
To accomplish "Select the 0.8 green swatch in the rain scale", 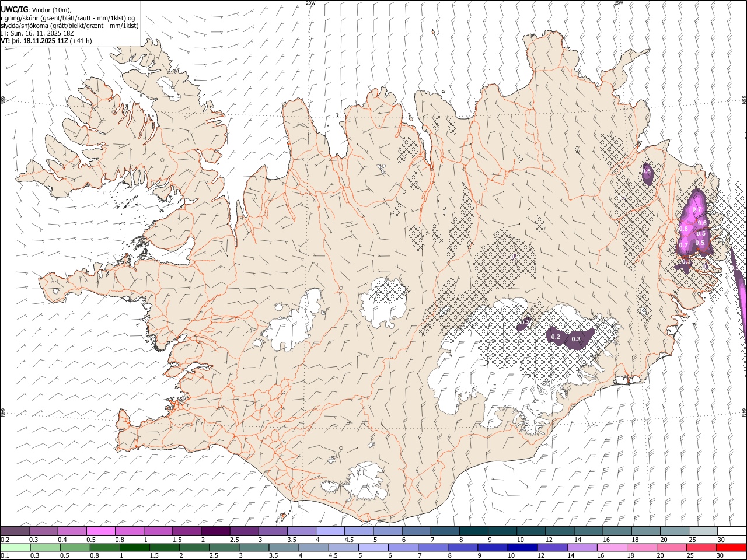I will click(x=104, y=548).
